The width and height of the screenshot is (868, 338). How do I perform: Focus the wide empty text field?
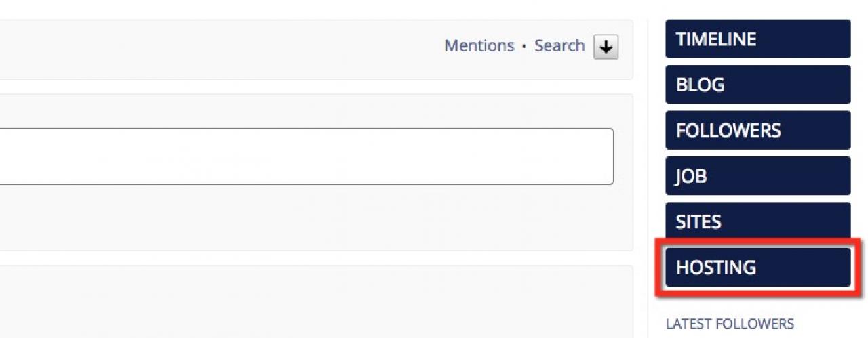(305, 156)
